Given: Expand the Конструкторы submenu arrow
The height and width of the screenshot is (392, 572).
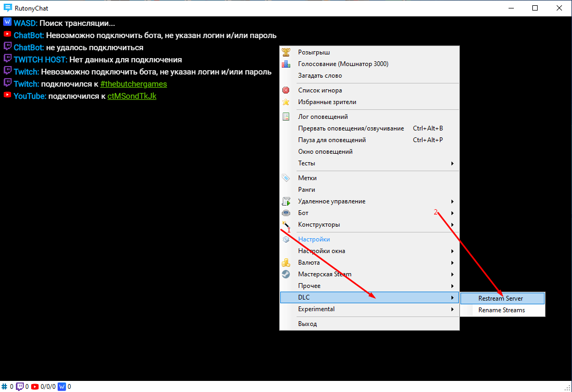Looking at the screenshot, I should click(453, 225).
